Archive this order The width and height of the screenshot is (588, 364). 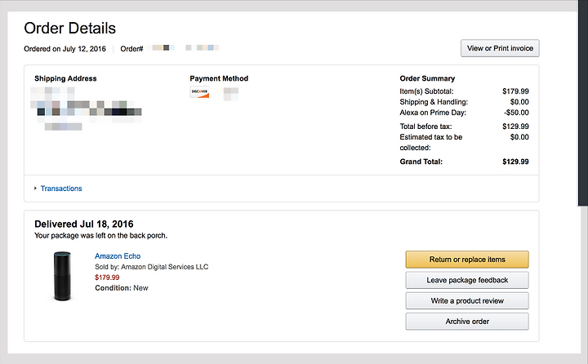coord(467,322)
